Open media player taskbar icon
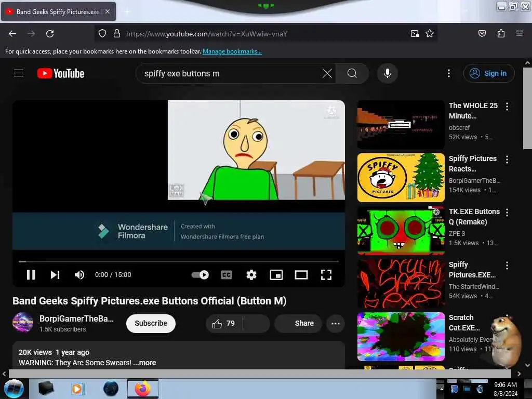Image resolution: width=532 pixels, height=399 pixels. 77,389
